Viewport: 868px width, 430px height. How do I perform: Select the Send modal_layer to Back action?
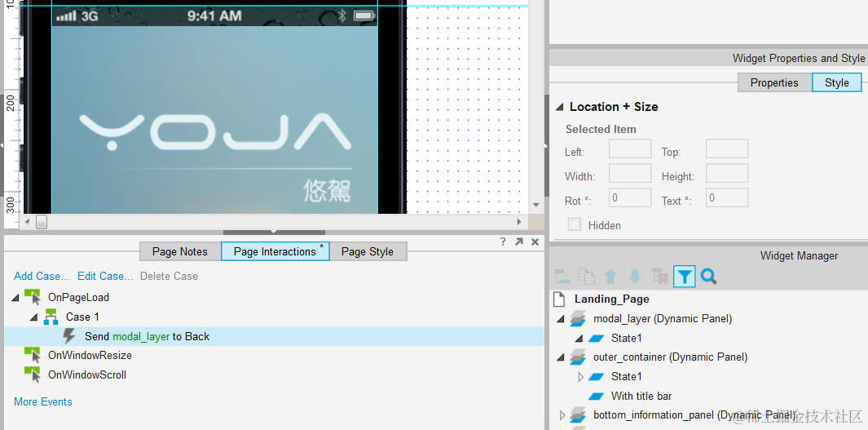274,336
